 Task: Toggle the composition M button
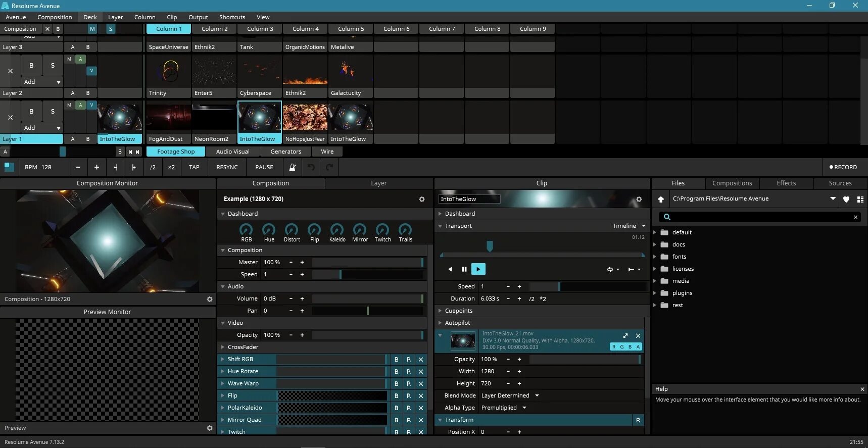[92, 29]
